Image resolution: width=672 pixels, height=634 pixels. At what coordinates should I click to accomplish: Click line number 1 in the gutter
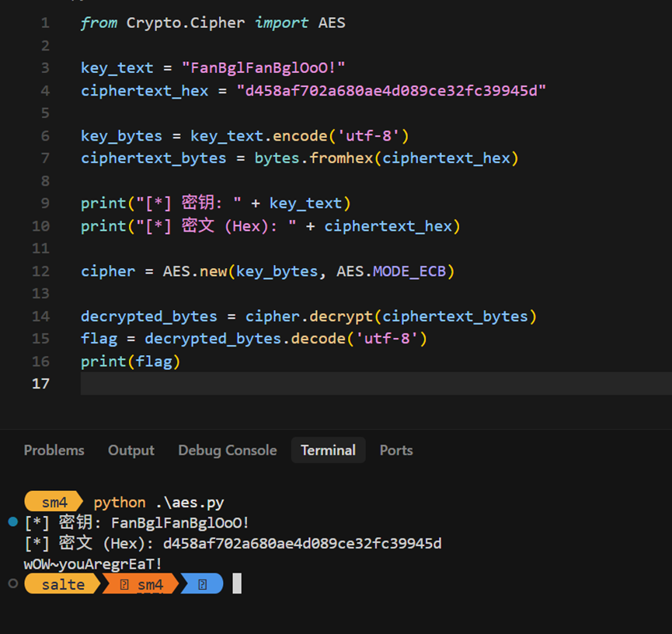pos(45,23)
